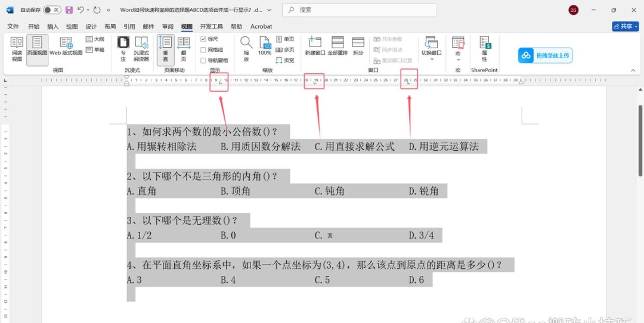
Task: Click option B.用质因数分解法
Action: (x=261, y=147)
